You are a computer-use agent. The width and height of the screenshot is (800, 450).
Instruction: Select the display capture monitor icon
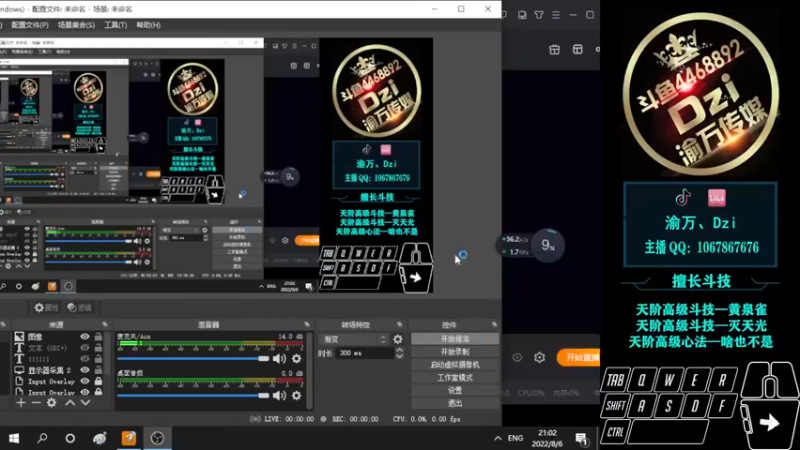(19, 370)
